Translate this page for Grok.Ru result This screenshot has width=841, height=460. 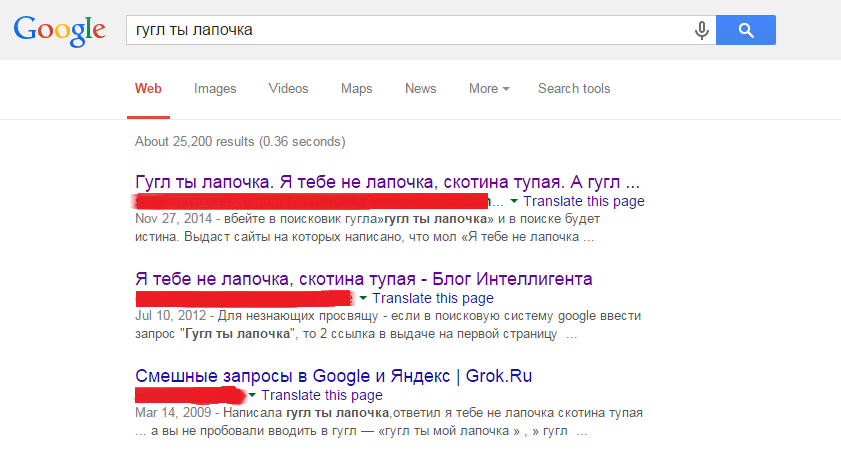click(322, 395)
